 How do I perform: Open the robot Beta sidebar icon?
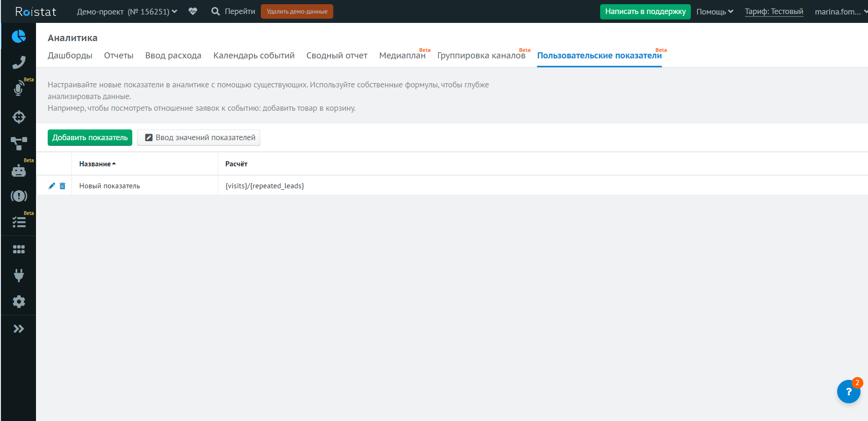[19, 171]
